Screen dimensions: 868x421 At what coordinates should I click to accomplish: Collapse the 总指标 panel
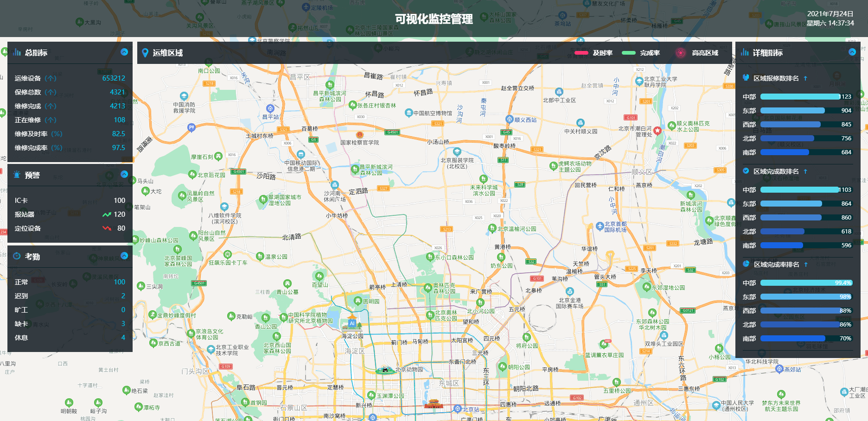click(x=124, y=52)
